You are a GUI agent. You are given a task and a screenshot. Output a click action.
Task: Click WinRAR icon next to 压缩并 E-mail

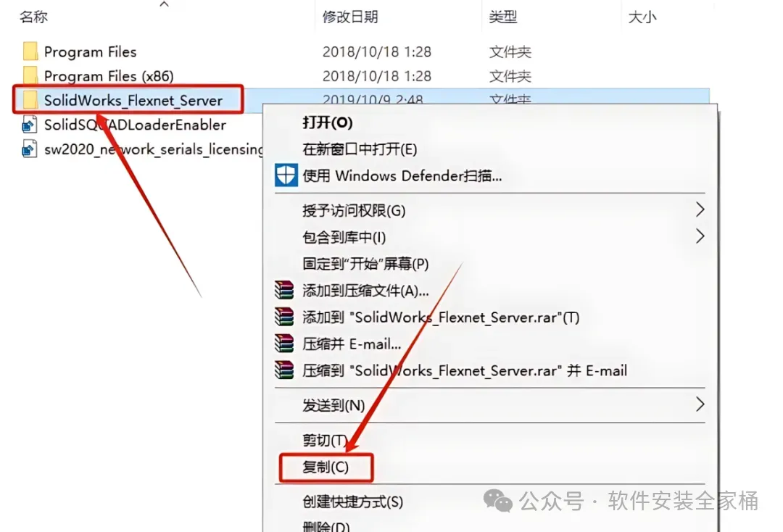[x=284, y=344]
